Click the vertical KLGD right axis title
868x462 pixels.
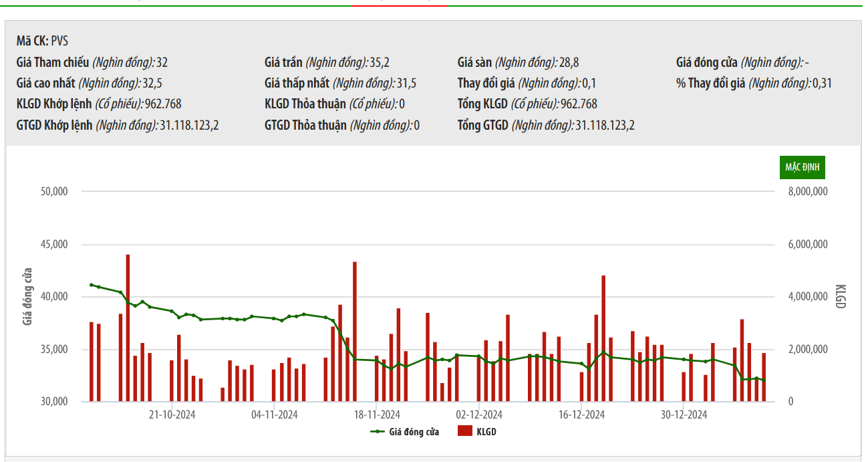click(840, 296)
